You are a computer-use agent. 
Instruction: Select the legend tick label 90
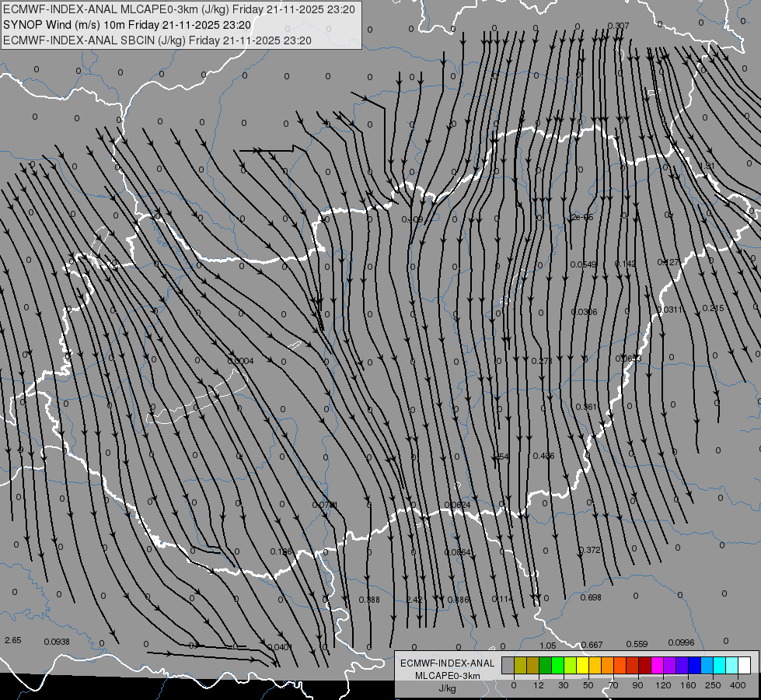(637, 685)
